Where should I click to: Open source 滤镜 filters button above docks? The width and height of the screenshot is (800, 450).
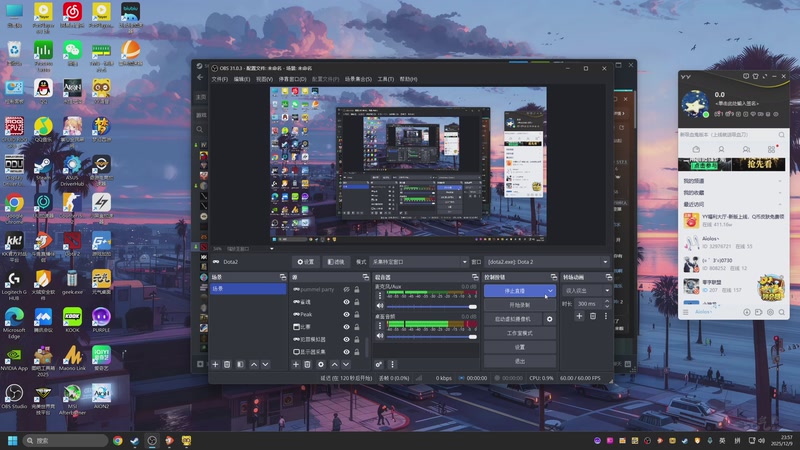[x=336, y=262]
